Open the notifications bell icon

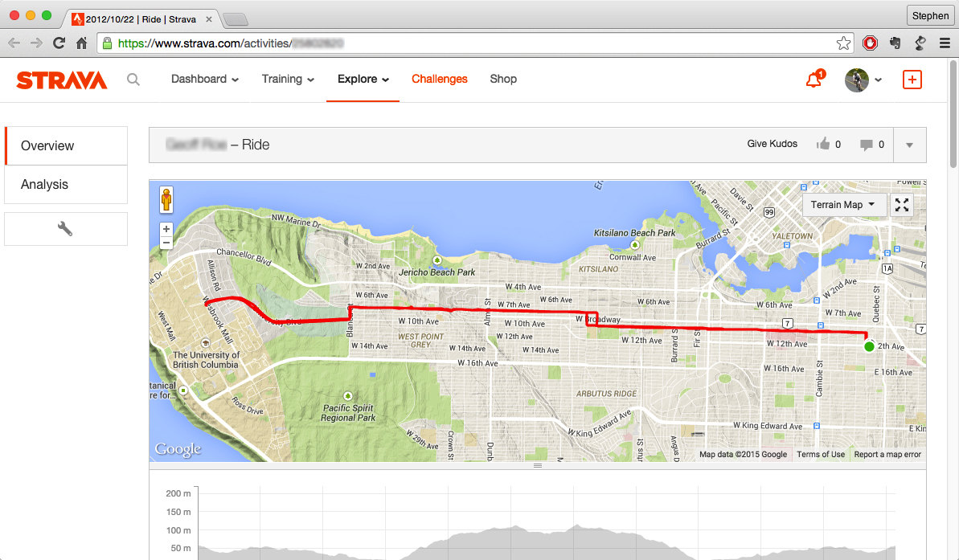(814, 80)
